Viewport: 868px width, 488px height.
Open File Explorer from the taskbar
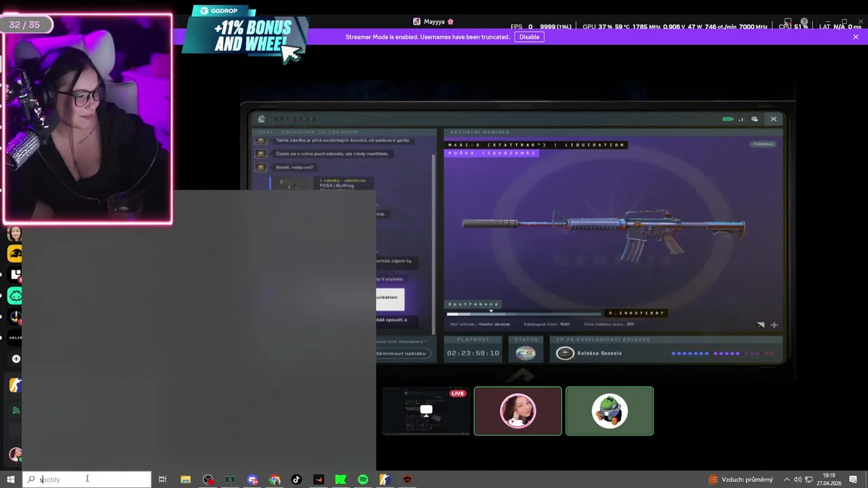click(x=185, y=479)
